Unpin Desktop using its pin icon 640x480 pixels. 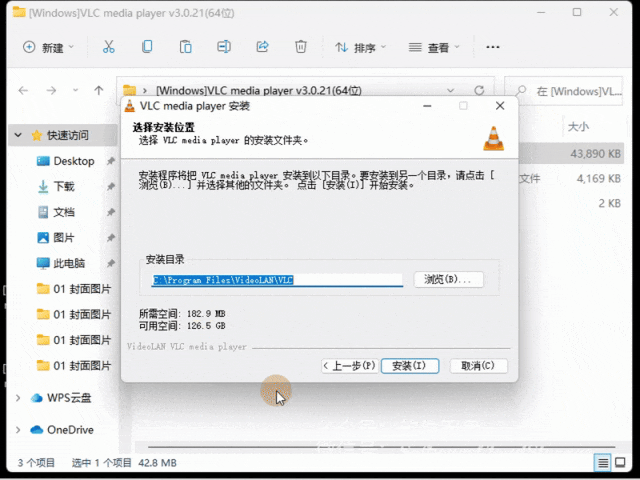(x=111, y=161)
